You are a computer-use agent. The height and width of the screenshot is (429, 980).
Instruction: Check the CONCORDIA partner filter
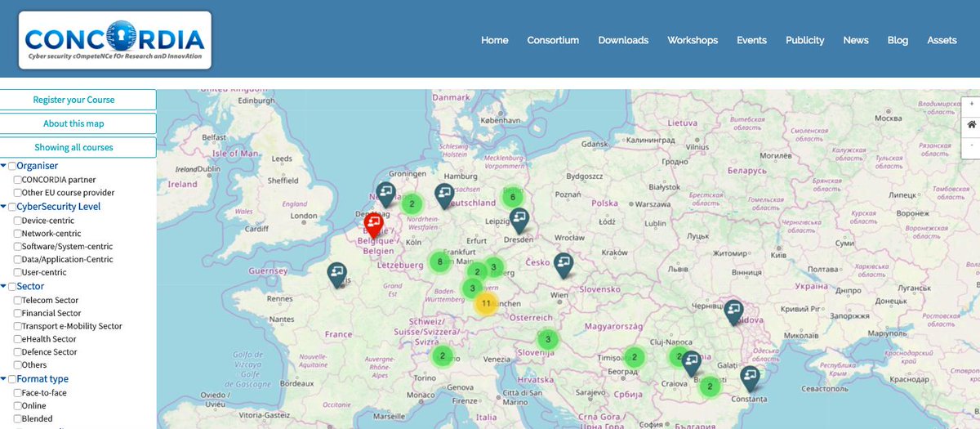coord(17,180)
